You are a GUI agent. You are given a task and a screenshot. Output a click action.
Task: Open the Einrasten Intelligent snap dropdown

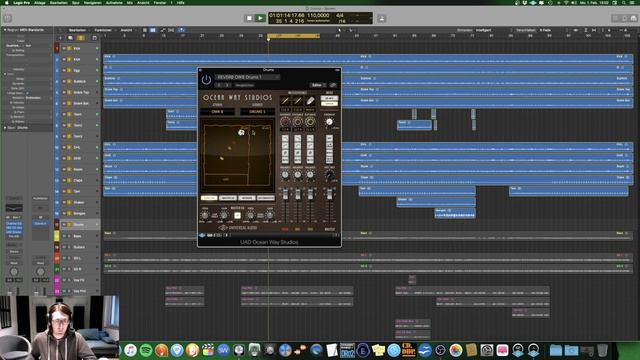point(484,30)
